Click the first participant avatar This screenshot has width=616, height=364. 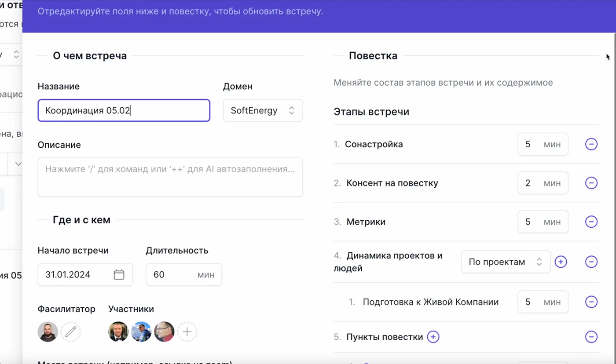point(118,332)
